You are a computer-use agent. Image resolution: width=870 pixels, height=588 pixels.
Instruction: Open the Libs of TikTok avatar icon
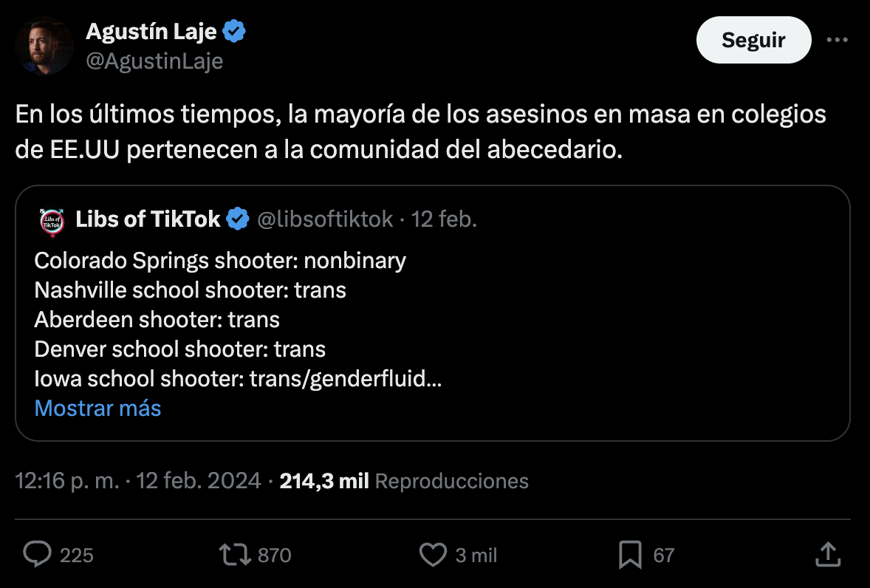pyautogui.click(x=52, y=222)
